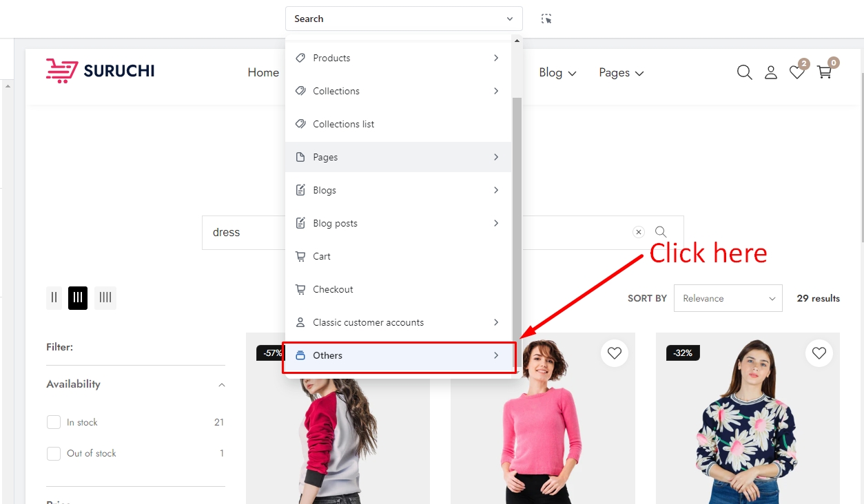This screenshot has height=504, width=864.
Task: Open the Relevance sort dropdown
Action: [x=728, y=298]
